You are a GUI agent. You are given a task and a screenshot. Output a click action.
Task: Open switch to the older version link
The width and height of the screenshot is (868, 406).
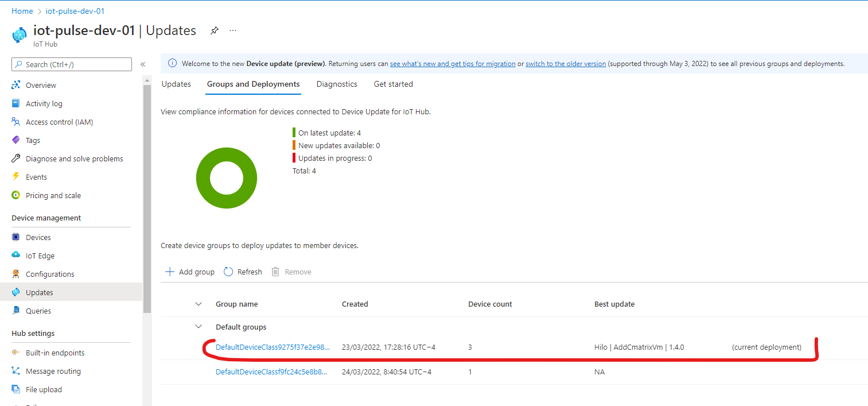tap(566, 64)
